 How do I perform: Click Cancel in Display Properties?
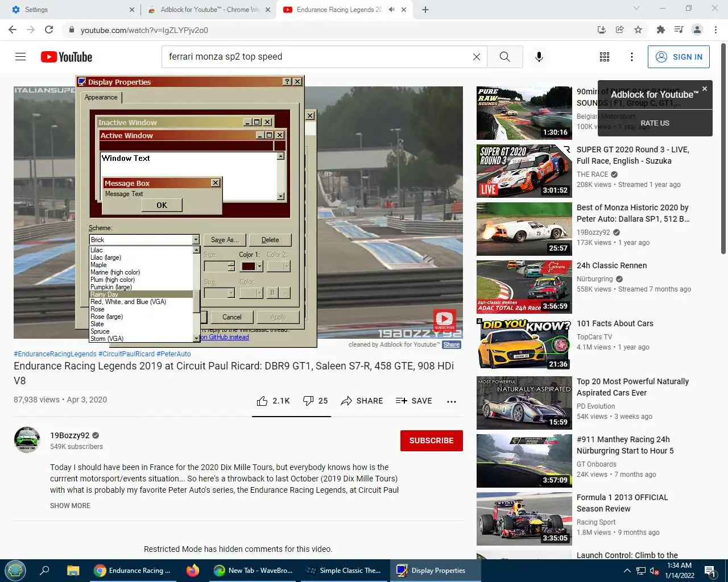[231, 317]
